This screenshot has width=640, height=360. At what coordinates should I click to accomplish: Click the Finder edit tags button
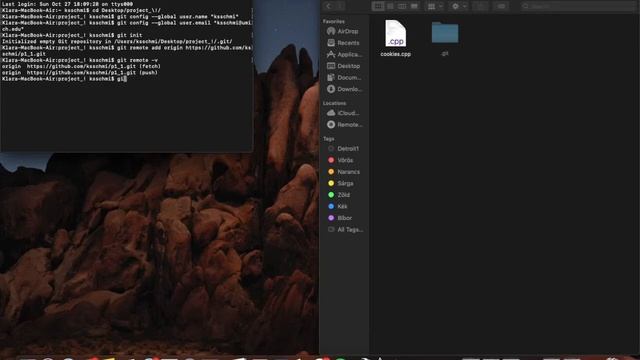point(501,6)
